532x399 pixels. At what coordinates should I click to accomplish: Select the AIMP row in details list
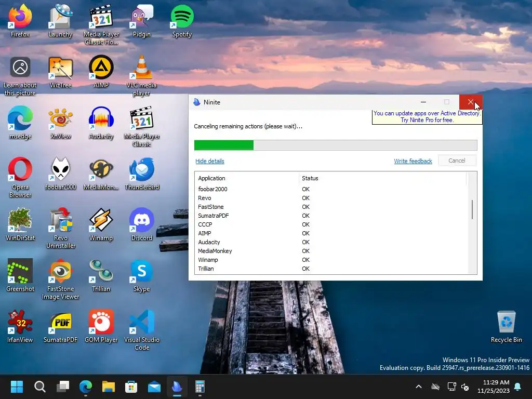click(x=331, y=233)
